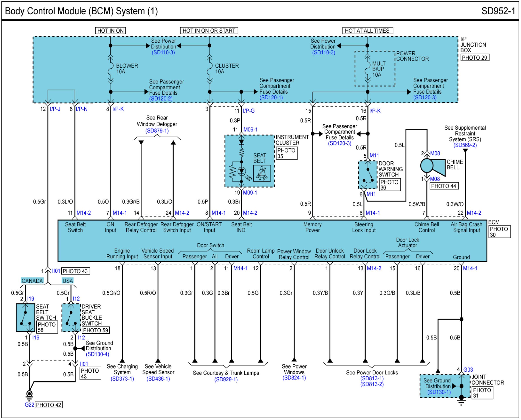Click the Canada seat belt switch symbol
Screen dimensions: 521x420
tap(25, 318)
